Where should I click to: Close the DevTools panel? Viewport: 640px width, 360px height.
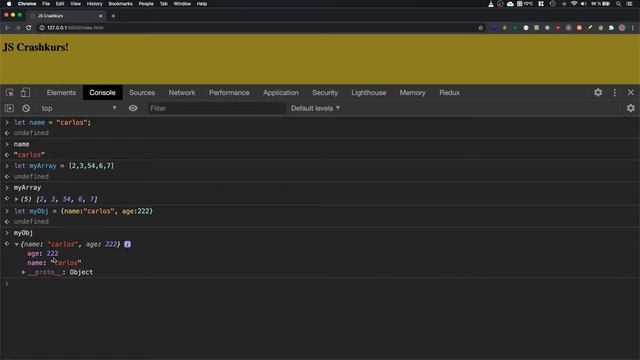631,93
